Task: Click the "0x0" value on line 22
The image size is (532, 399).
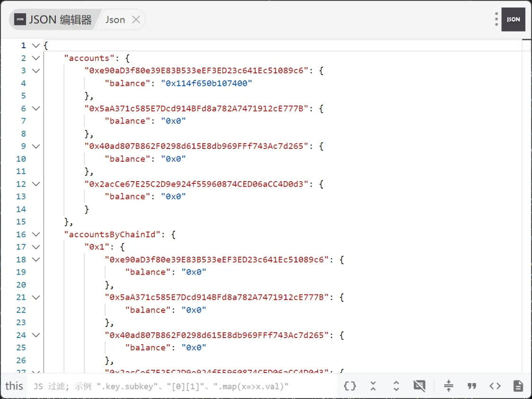Action: [194, 310]
